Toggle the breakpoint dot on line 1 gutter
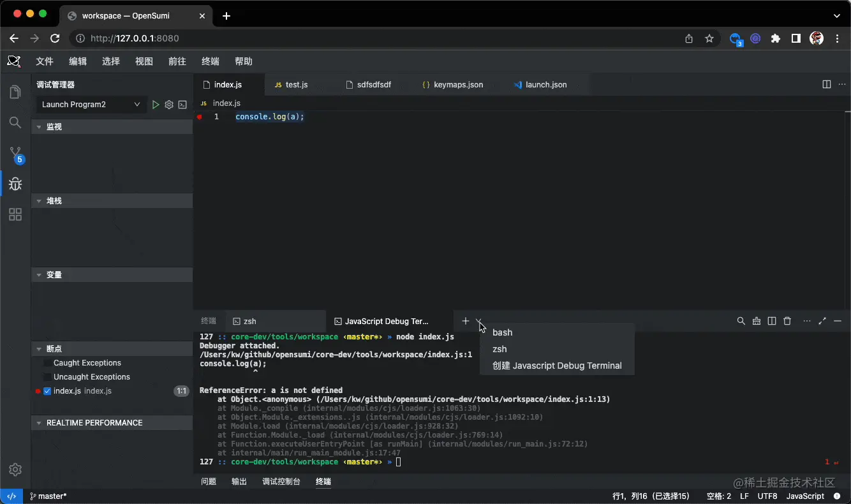The image size is (851, 504). coord(200,117)
